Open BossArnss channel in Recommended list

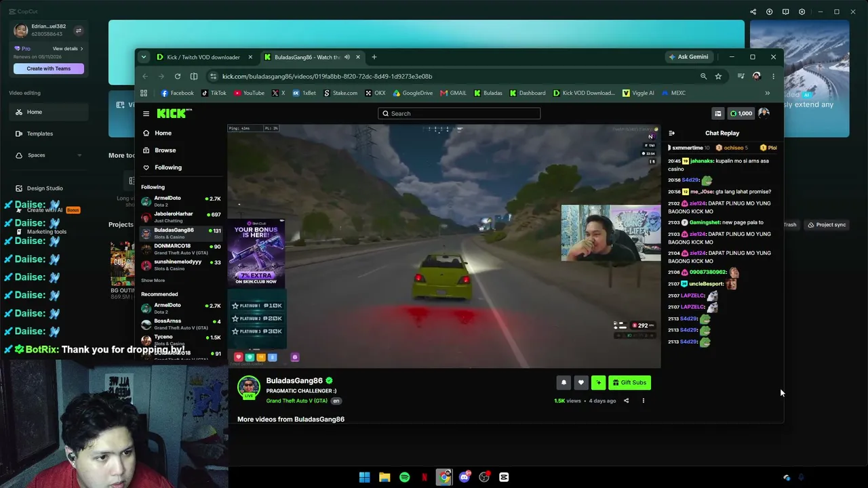pos(181,323)
